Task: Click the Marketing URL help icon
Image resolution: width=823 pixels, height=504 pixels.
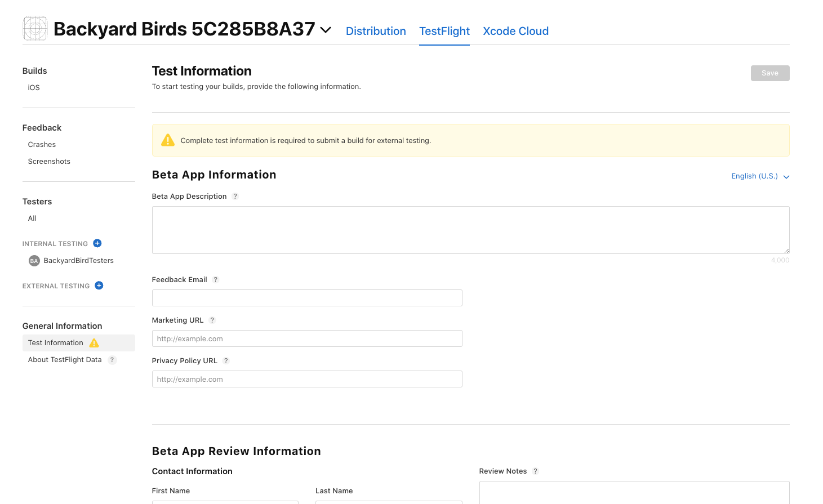Action: [x=212, y=320]
